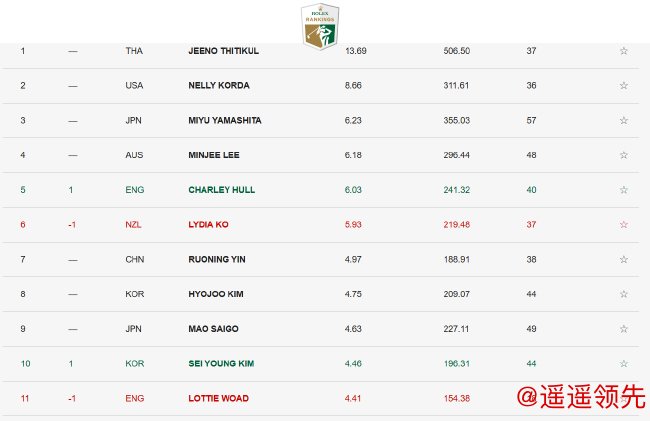Star Miyu Yamashita's ranking row
This screenshot has height=421, width=650.
coord(624,120)
